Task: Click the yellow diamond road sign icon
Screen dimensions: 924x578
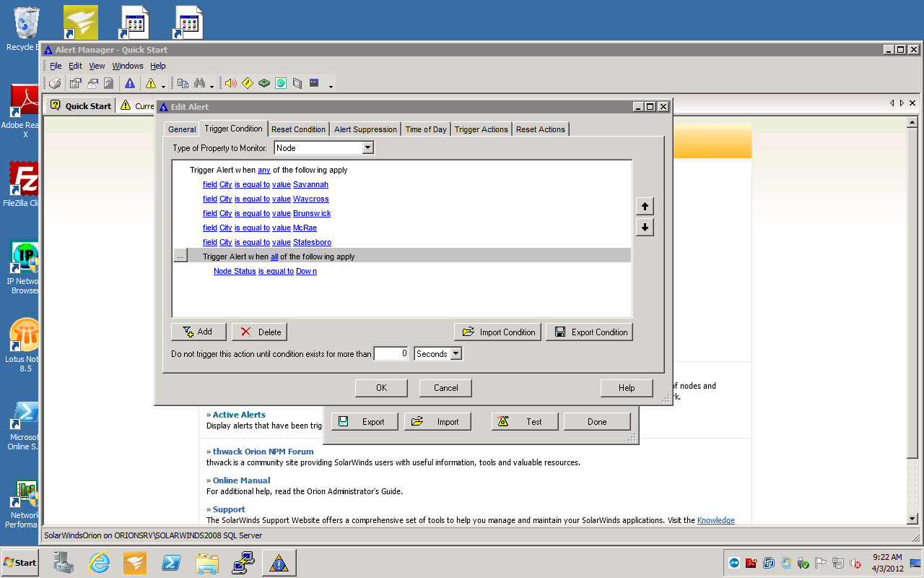Action: 248,83
